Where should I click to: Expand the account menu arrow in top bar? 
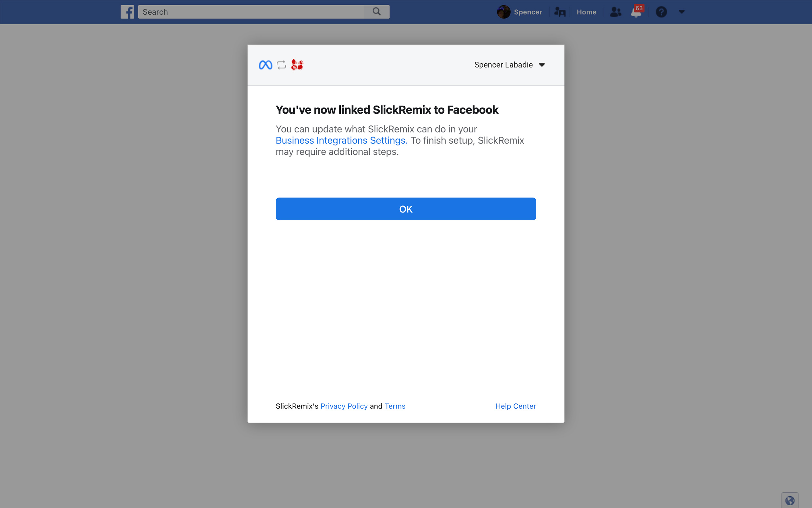tap(681, 12)
